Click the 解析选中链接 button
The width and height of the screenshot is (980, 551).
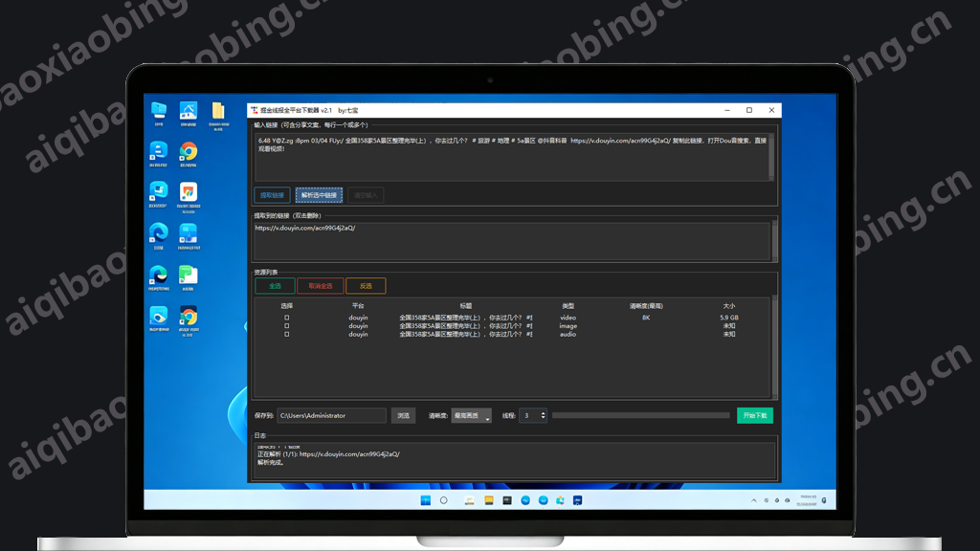319,195
